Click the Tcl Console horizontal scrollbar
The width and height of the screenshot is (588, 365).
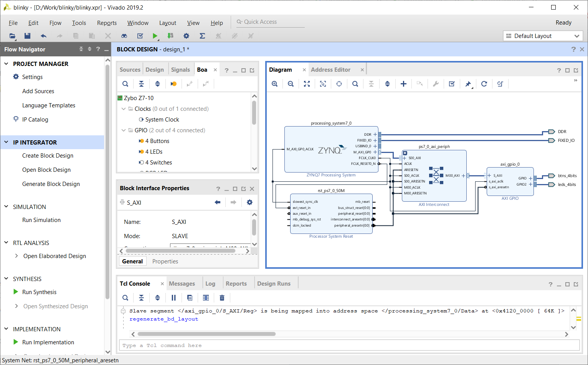[206, 334]
